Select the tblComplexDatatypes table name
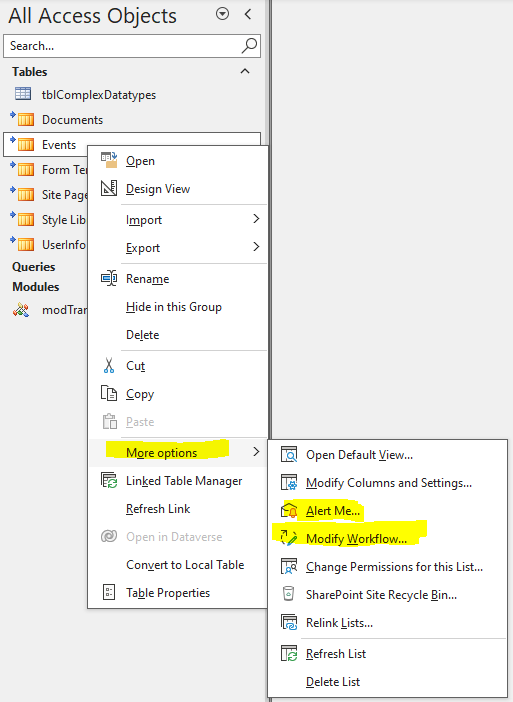The height and width of the screenshot is (702, 513). [99, 95]
